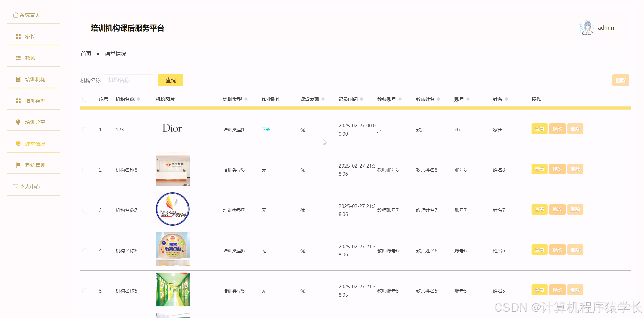The width and height of the screenshot is (644, 318).
Task: Click the batch 删除 button above table
Action: (621, 80)
